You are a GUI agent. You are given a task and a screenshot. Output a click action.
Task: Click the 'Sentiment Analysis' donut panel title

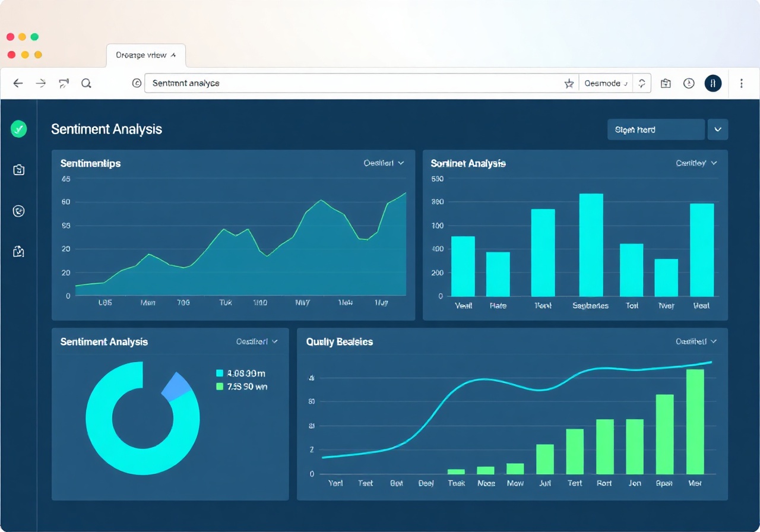(104, 341)
